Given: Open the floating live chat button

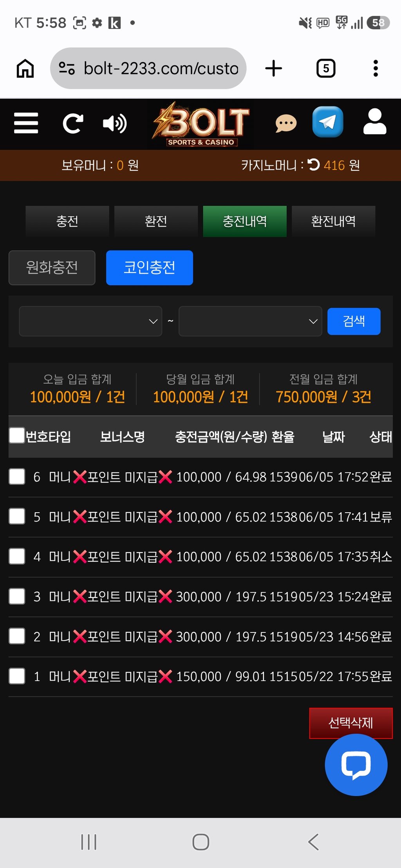Looking at the screenshot, I should (356, 765).
